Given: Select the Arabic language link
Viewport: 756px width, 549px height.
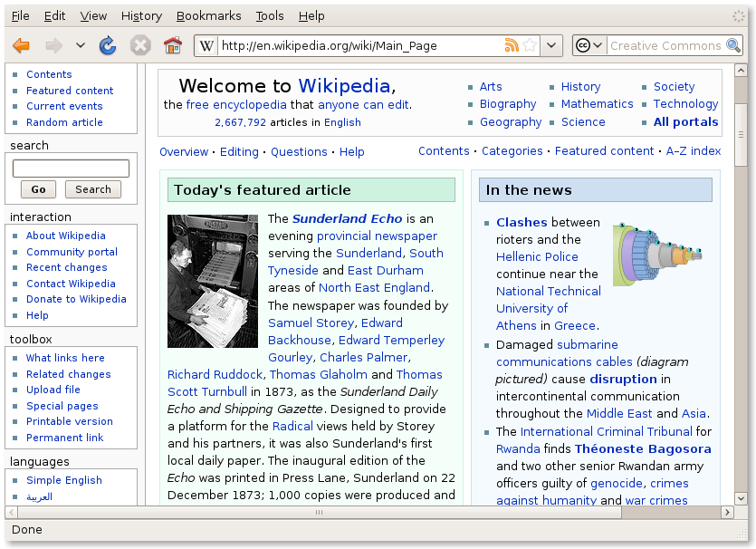Looking at the screenshot, I should click(39, 496).
